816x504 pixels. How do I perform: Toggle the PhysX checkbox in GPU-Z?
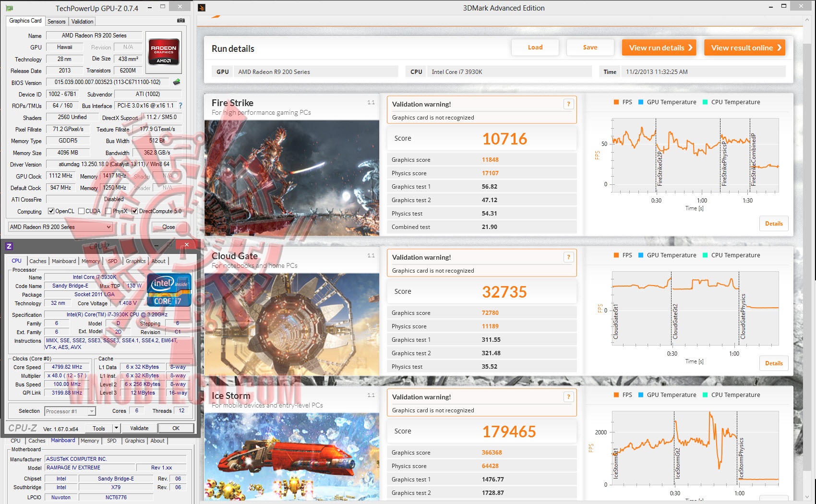108,211
